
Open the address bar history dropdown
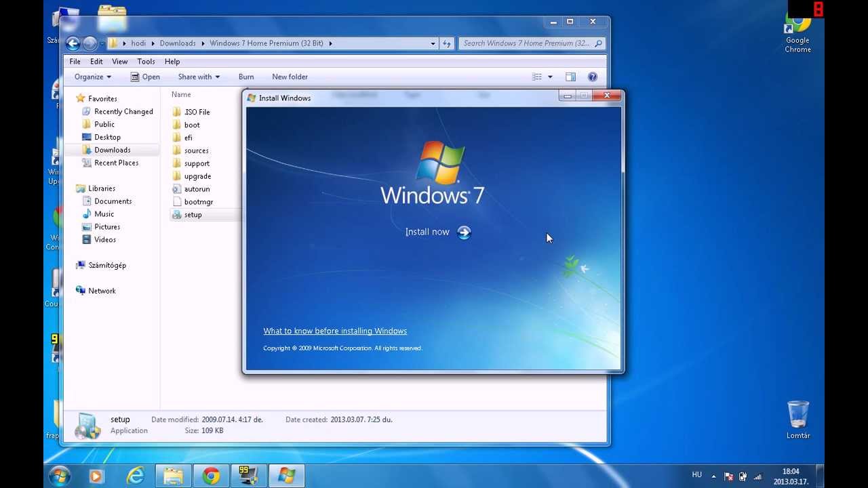point(433,43)
